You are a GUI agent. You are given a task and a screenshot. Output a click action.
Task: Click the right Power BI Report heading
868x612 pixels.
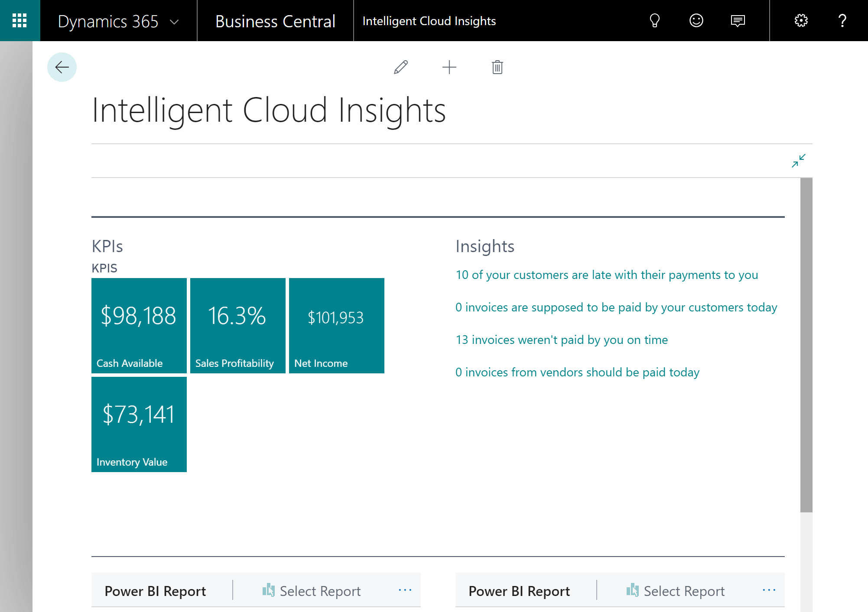(x=519, y=591)
